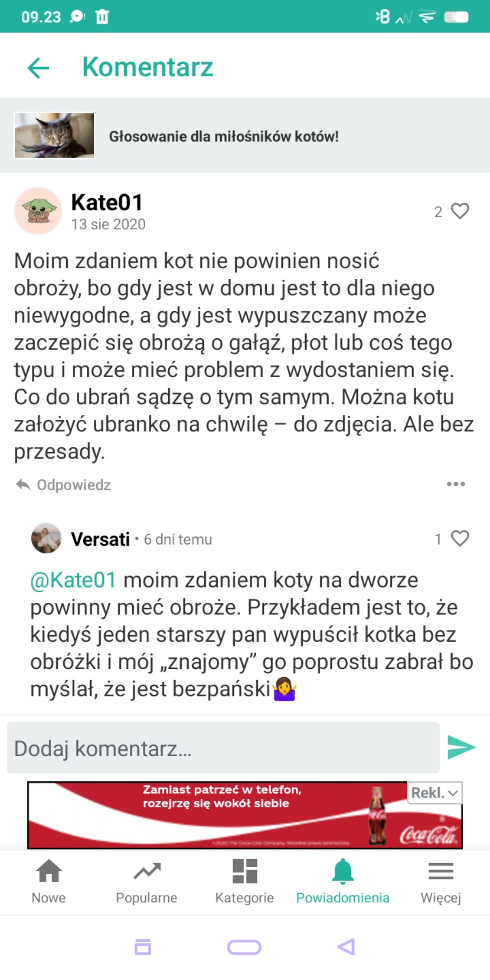Focus the Dodaj komentarz input field
Viewport: 490px width, 980px height.
(x=223, y=748)
